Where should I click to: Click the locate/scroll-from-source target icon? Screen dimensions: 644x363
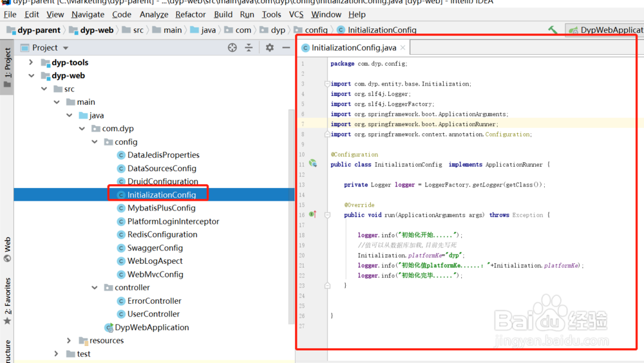(x=232, y=48)
